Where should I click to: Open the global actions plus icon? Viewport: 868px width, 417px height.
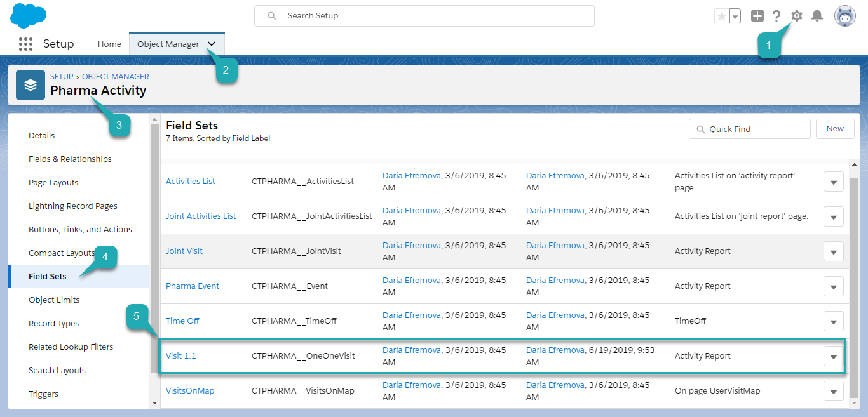coord(757,17)
